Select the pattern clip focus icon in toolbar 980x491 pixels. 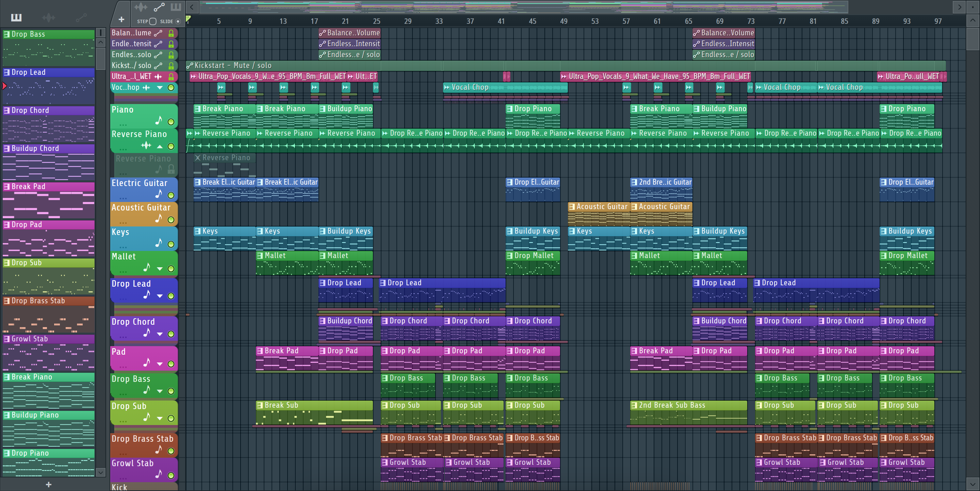pyautogui.click(x=176, y=7)
